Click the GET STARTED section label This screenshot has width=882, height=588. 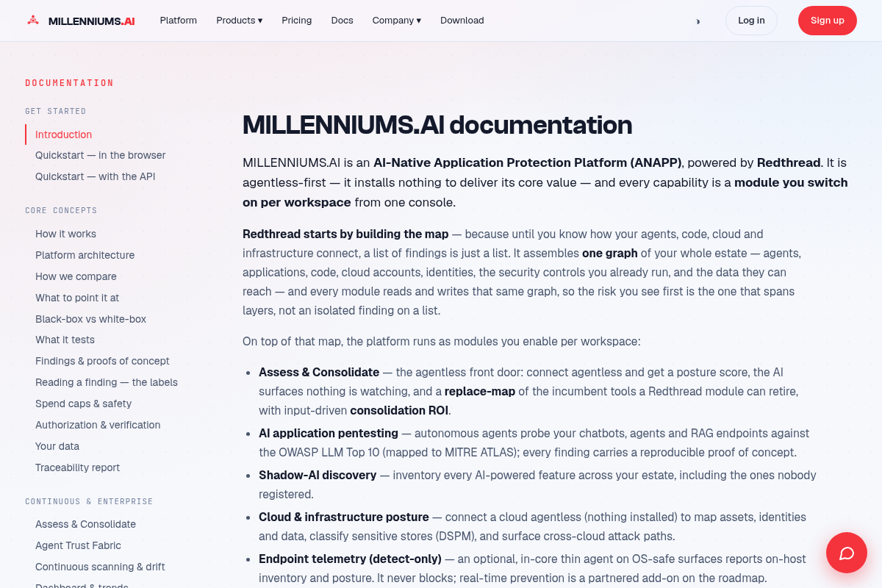point(56,111)
